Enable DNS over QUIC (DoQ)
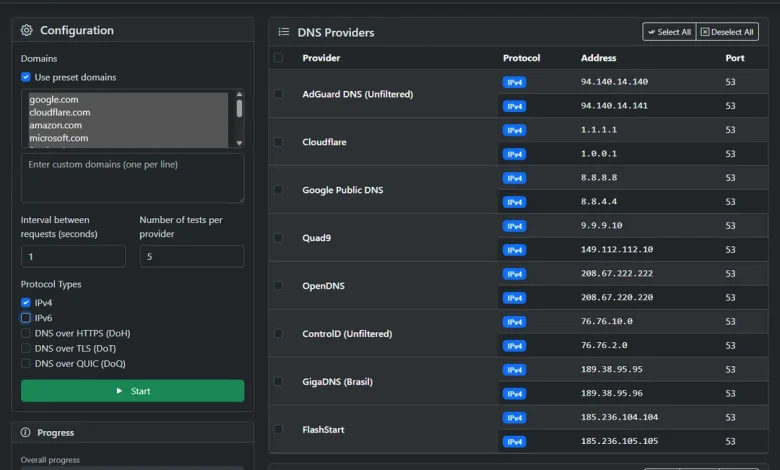Viewport: 780px width, 470px height. click(x=26, y=364)
